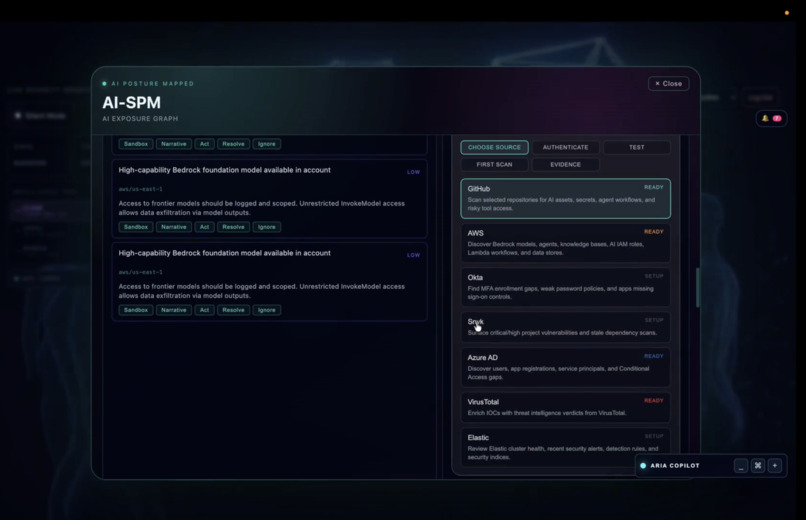Click the source list scrollbar thumb
Screen dimensions: 806x520
(x=698, y=288)
